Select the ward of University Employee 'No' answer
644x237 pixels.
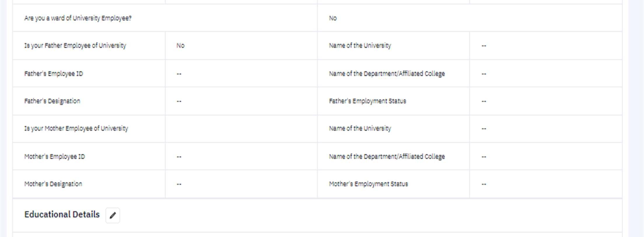pyautogui.click(x=333, y=18)
